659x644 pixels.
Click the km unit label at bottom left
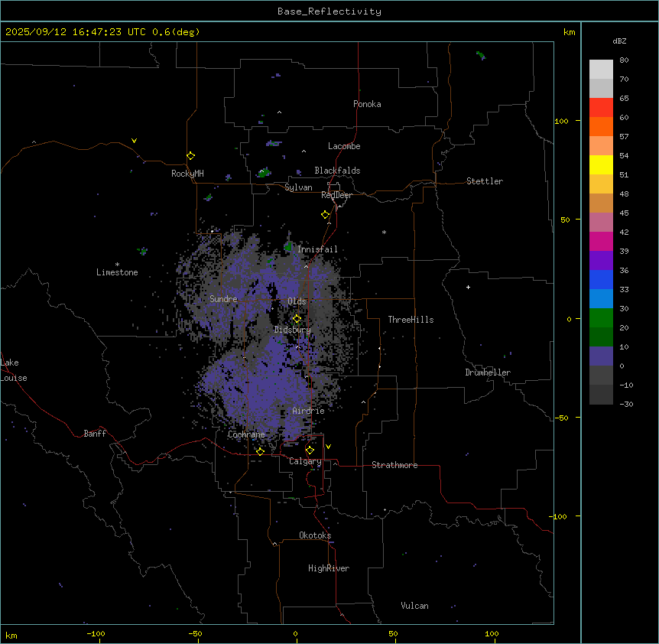(x=11, y=635)
